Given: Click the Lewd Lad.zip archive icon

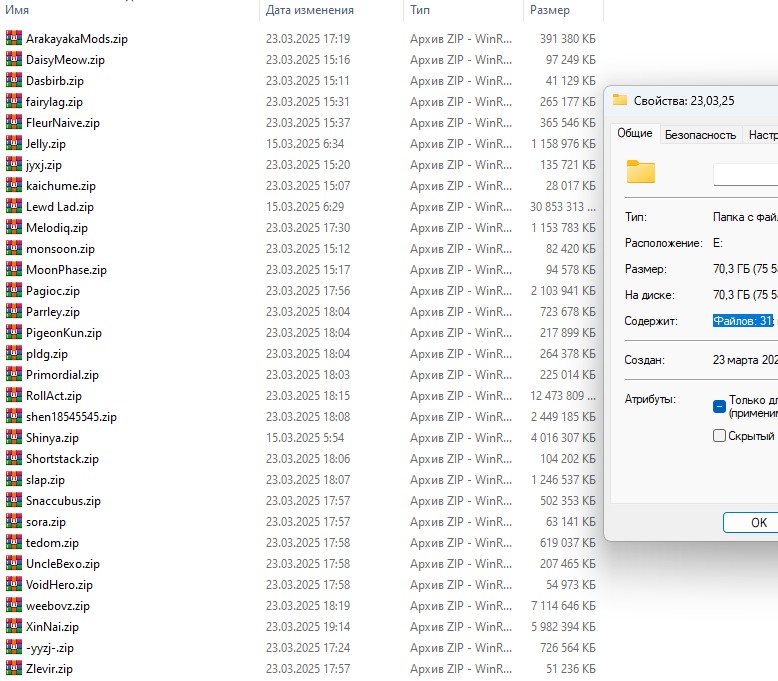Looking at the screenshot, I should pyautogui.click(x=14, y=206).
